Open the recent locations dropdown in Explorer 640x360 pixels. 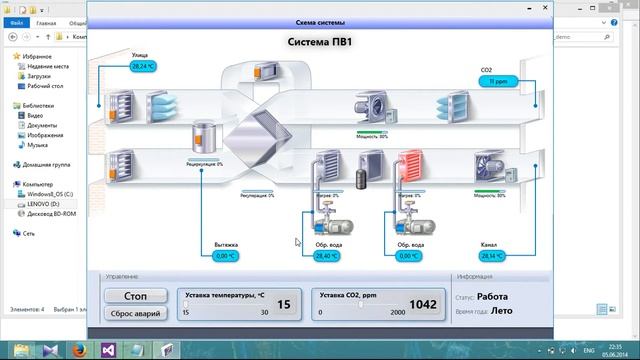click(38, 37)
